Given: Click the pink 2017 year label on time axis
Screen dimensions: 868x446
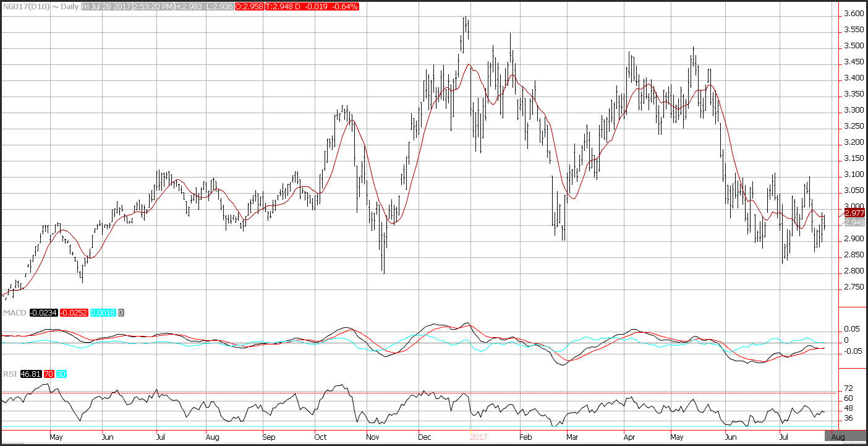Looking at the screenshot, I should click(x=479, y=437).
